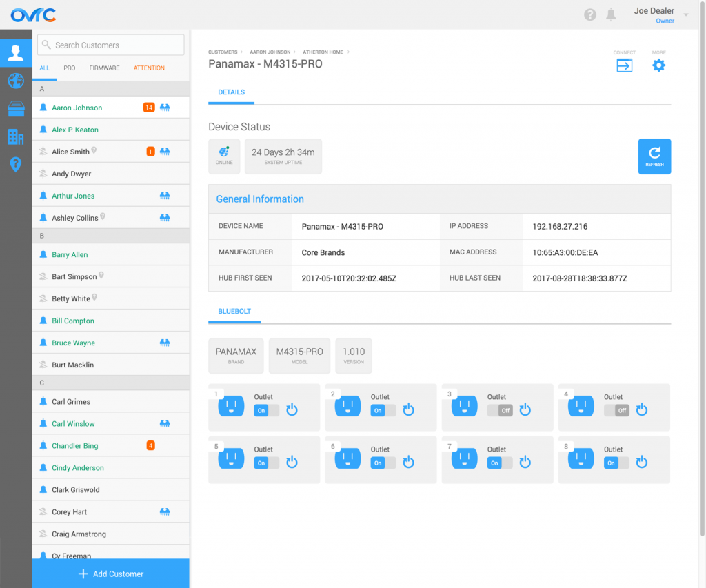
Task: Click the Outlet 1 plug icon
Action: tap(231, 405)
